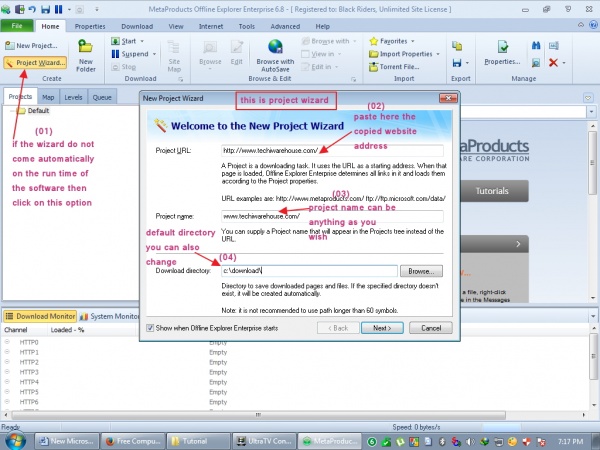Open Windows Start orb
Image resolution: width=600 pixels, height=450 pixels.
15,440
